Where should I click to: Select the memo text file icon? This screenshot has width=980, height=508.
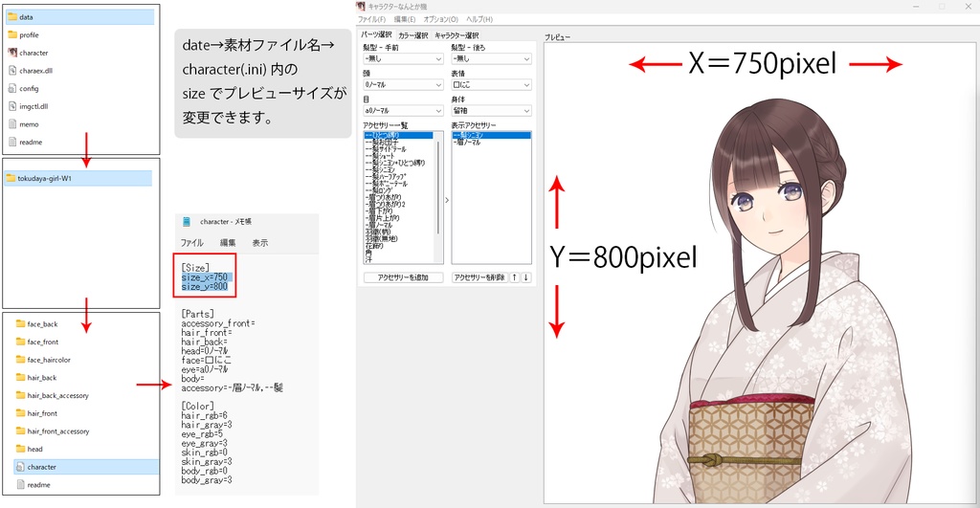point(11,123)
